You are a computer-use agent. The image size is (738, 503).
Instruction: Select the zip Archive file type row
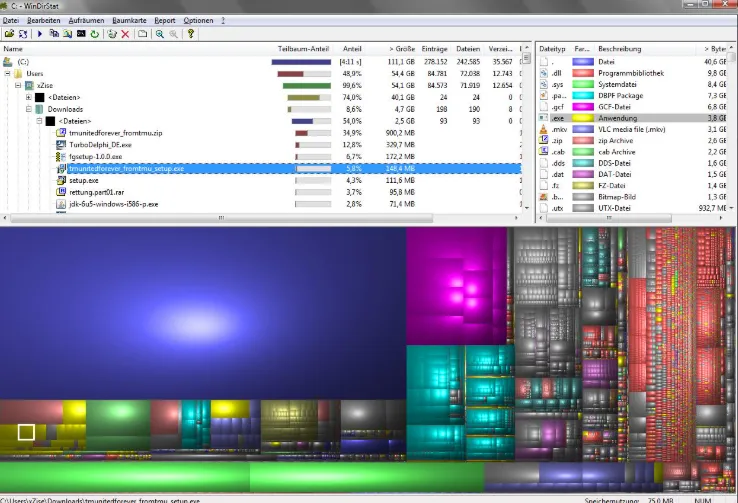click(x=632, y=141)
